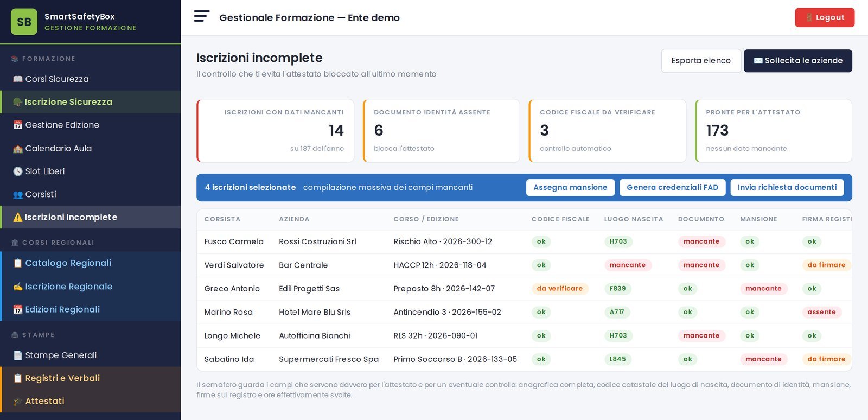868x420 pixels.
Task: Click Esporta elenco button
Action: 701,61
